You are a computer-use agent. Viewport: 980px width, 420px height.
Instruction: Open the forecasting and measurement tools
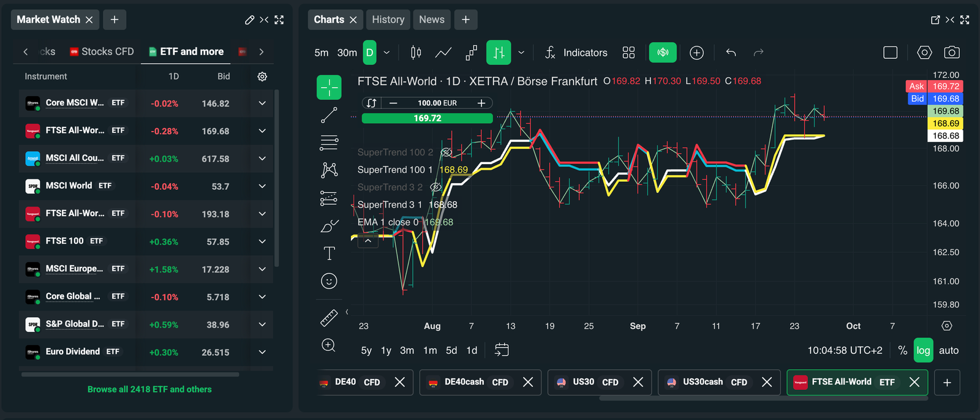[x=329, y=198]
